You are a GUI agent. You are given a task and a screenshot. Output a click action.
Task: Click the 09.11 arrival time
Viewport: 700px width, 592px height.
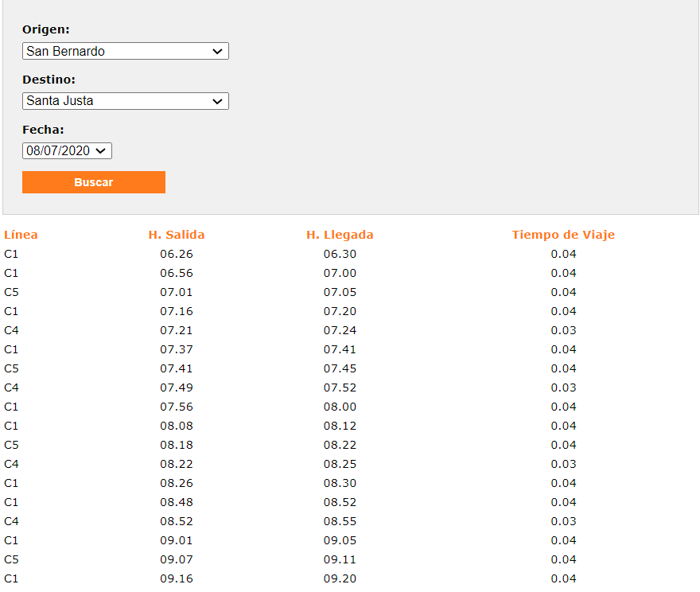[x=340, y=559]
